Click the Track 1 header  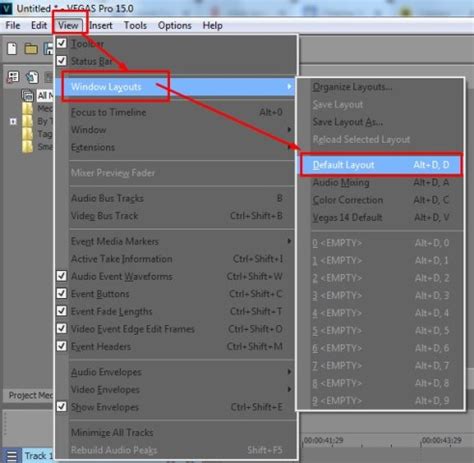pos(39,456)
